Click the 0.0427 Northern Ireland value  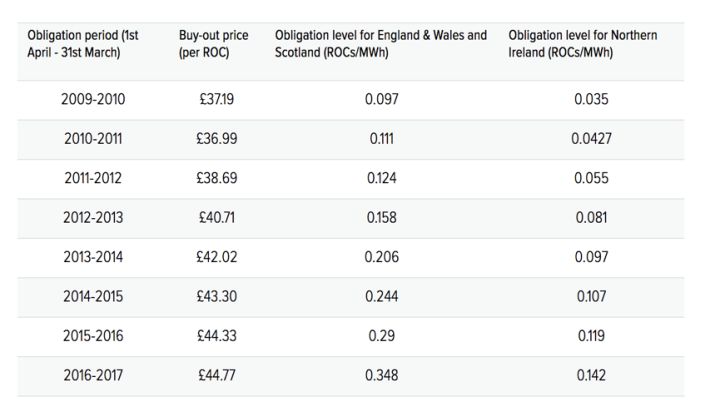click(591, 139)
